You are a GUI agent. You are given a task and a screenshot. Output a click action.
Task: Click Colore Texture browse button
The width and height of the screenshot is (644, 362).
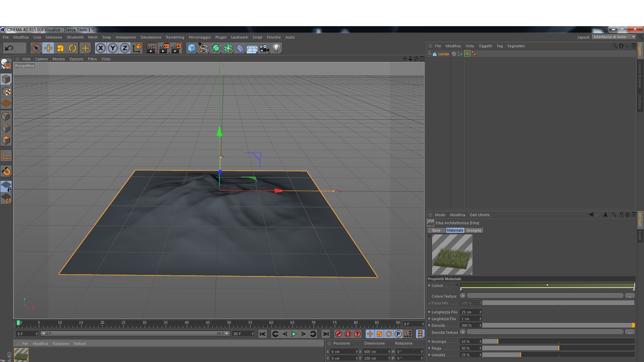point(630,296)
